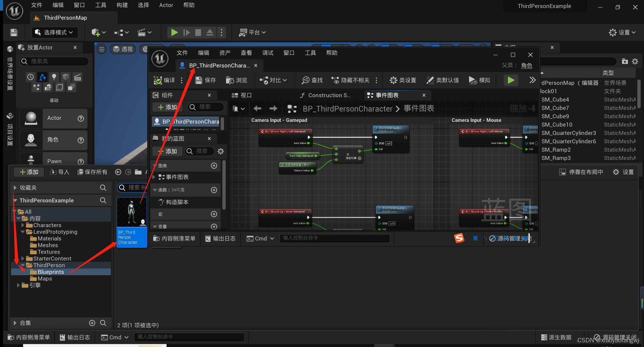The width and height of the screenshot is (644, 347).
Task: Open My Blueprint panel settings gear
Action: tap(221, 151)
